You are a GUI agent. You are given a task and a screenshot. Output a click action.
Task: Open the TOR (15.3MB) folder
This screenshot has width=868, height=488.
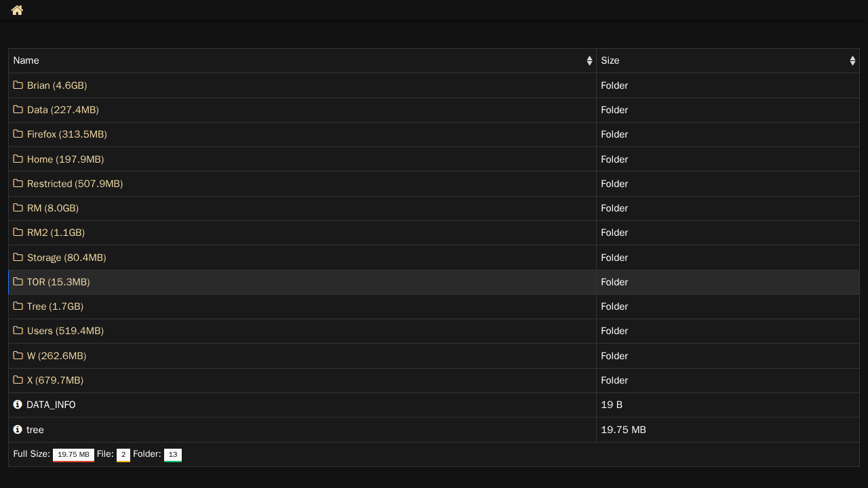point(58,282)
